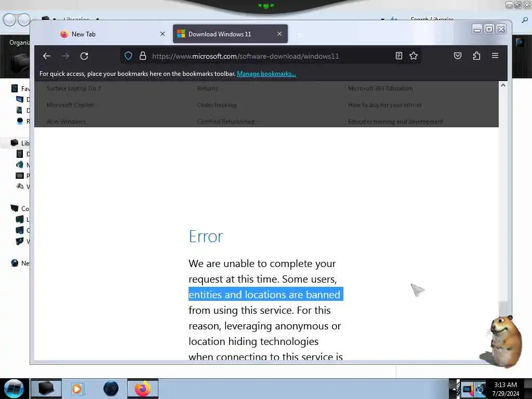Screen dimensions: 532x399
Task: Open the tracking protection shield icon
Action: (128, 56)
